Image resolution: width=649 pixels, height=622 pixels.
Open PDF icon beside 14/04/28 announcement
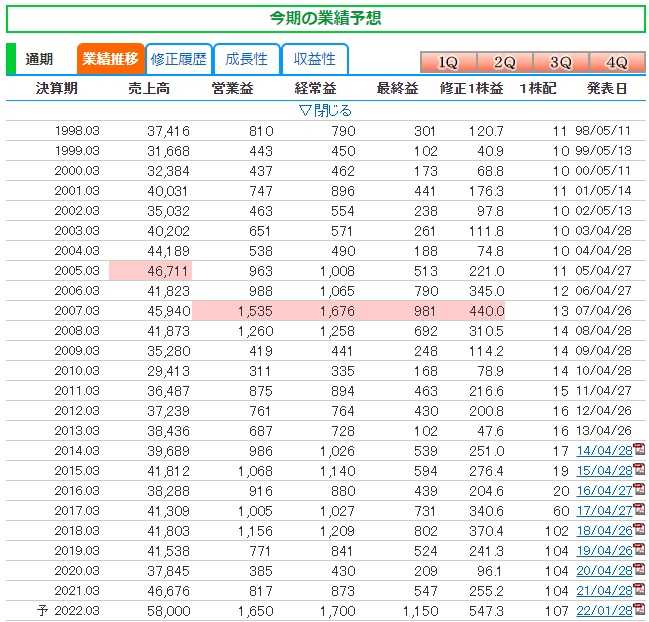pyautogui.click(x=637, y=451)
